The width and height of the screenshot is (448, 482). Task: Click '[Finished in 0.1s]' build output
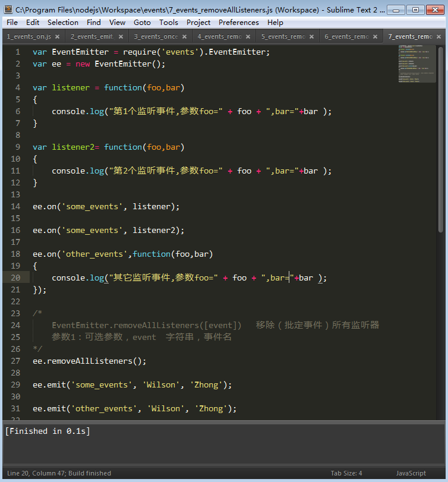coord(48,431)
